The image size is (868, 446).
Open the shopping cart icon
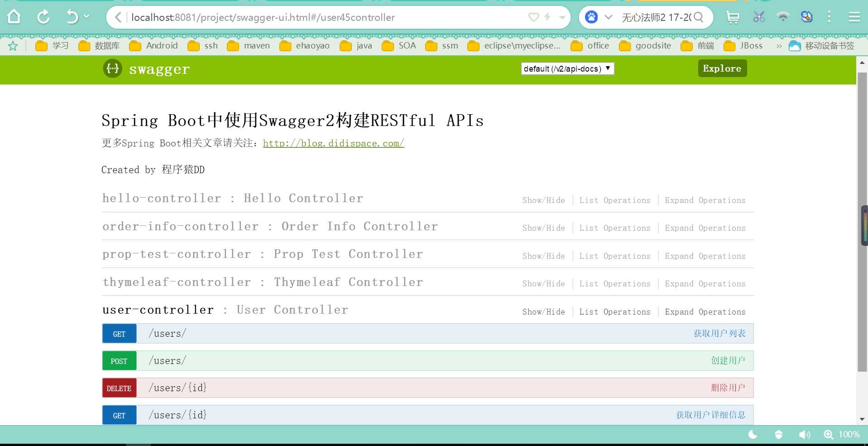[733, 17]
